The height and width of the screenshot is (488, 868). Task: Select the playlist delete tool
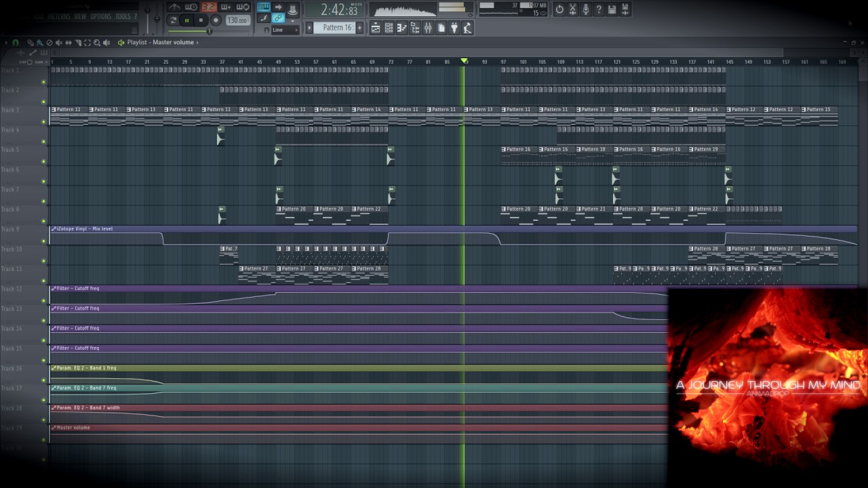tap(49, 42)
